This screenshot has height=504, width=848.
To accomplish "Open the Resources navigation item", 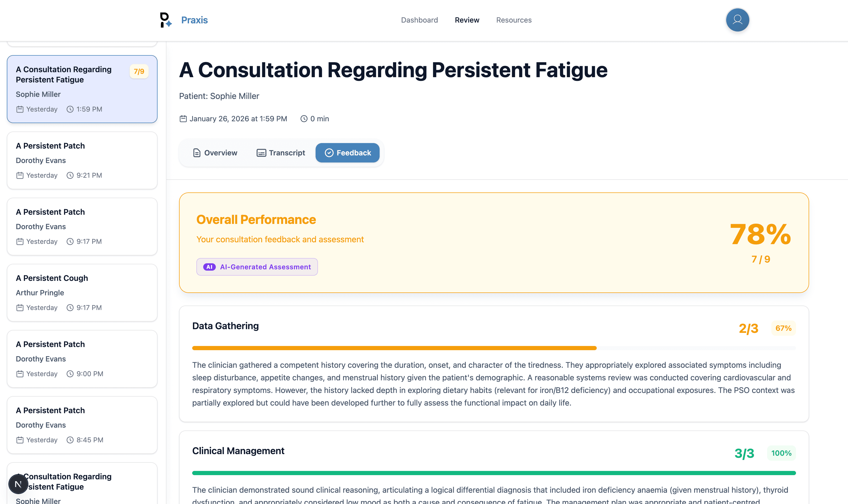I will click(x=514, y=20).
